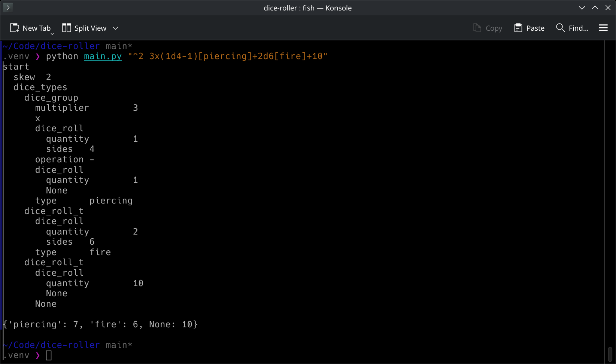Click the quoted dice expression argument
This screenshot has width=616, height=364.
pyautogui.click(x=228, y=56)
